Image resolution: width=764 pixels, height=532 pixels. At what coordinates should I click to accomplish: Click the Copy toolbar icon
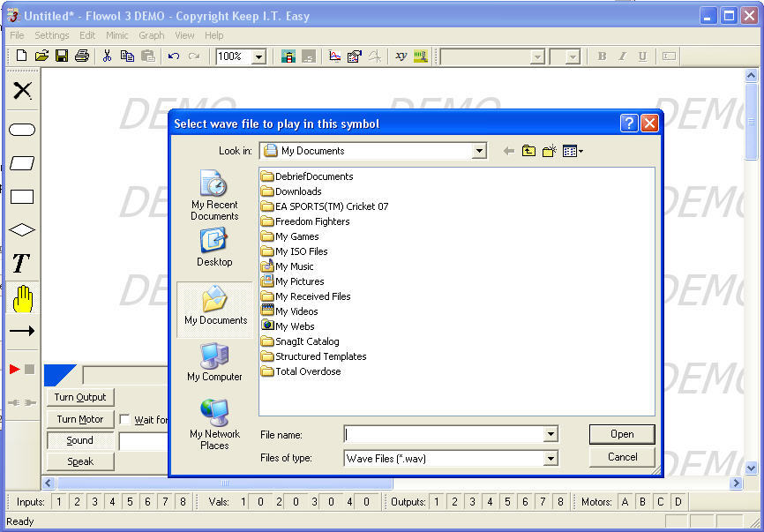point(127,56)
